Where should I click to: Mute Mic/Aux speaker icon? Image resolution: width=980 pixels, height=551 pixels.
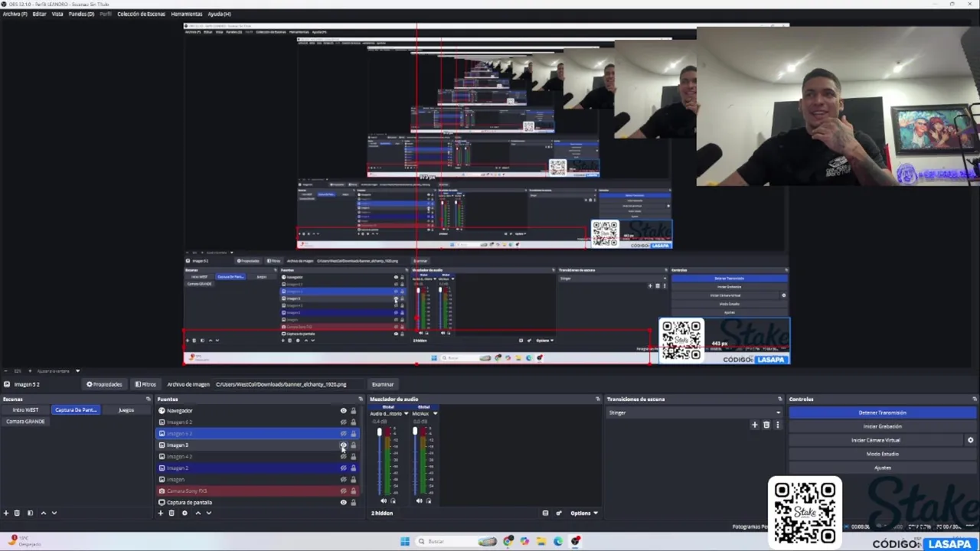coord(419,501)
